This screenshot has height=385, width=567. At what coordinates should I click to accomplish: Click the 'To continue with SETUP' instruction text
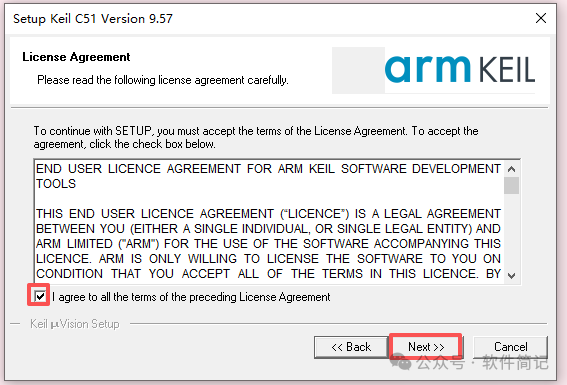point(256,137)
